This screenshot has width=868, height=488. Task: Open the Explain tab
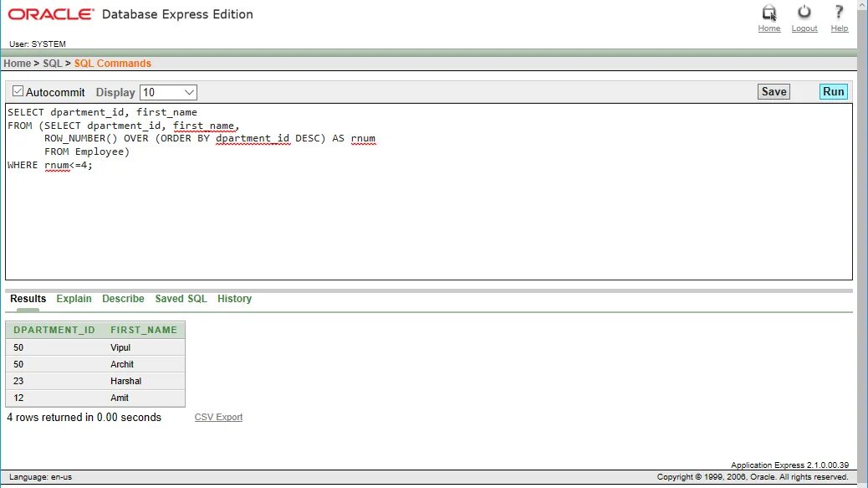coord(74,299)
